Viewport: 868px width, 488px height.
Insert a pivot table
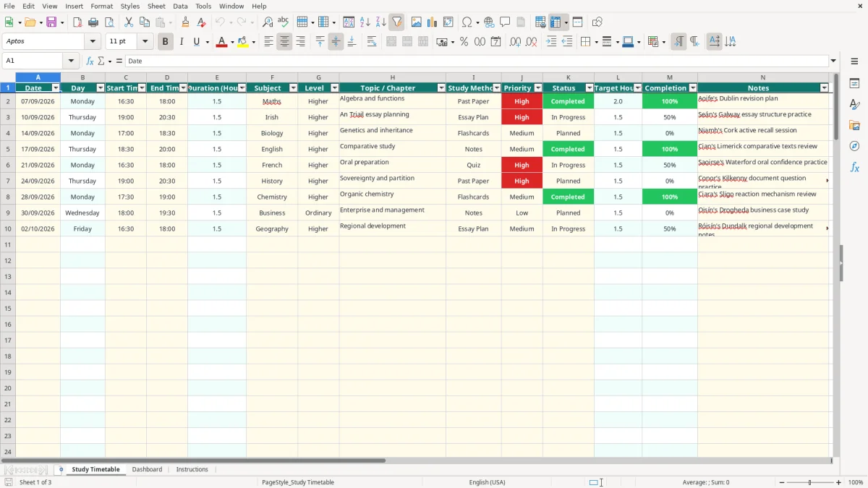click(448, 22)
